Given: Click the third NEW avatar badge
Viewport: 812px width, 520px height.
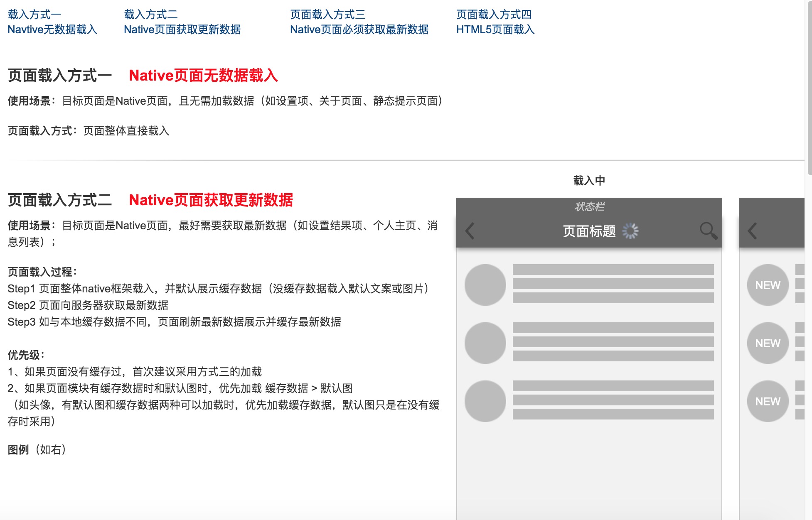Looking at the screenshot, I should [x=768, y=401].
